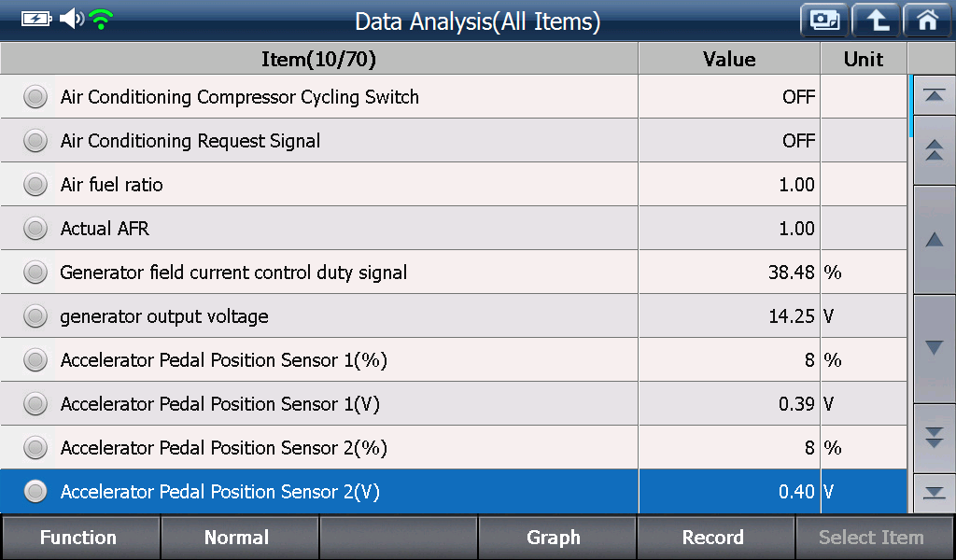Select Generator field current control duty row
956x560 pixels.
(x=453, y=273)
